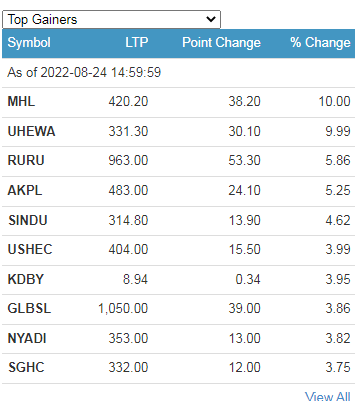Click the % Change column header

[x=320, y=43]
